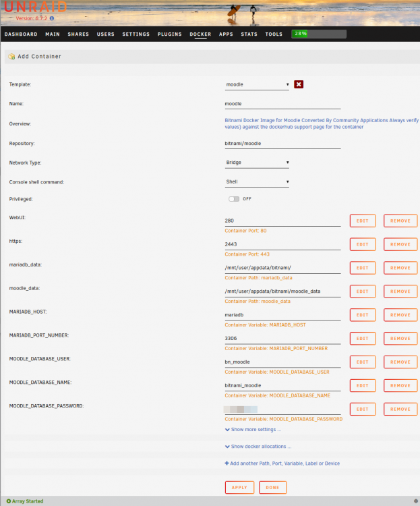Click the settings icon in bottom status bar
Viewport: 420px width, 506px height.
416,501
